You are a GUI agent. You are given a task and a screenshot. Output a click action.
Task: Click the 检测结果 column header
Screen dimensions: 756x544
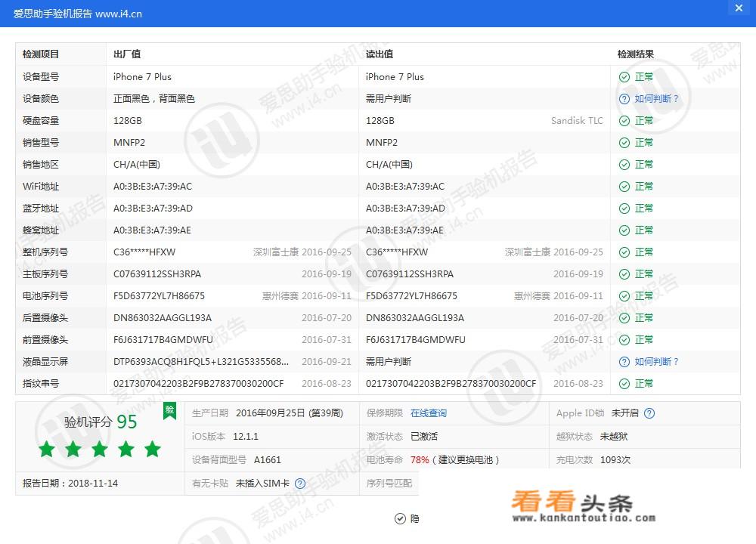(x=636, y=54)
